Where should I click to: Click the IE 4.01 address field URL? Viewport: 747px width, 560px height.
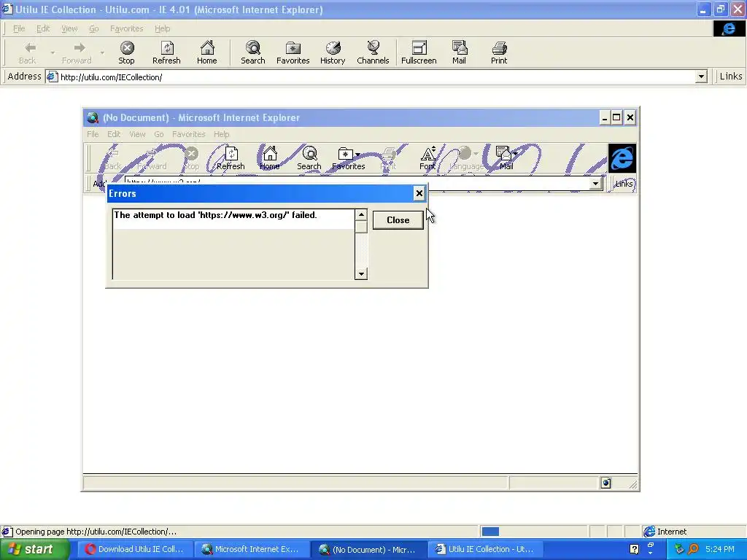pyautogui.click(x=111, y=77)
